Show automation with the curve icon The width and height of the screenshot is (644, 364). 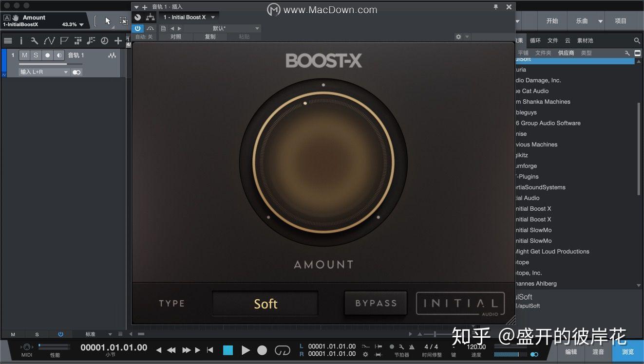point(49,41)
